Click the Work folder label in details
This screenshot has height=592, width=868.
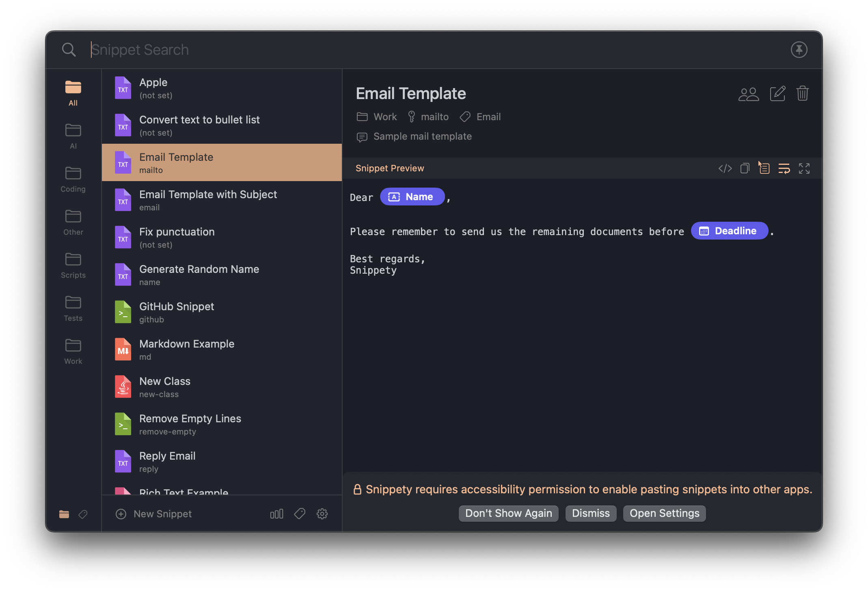tap(385, 117)
